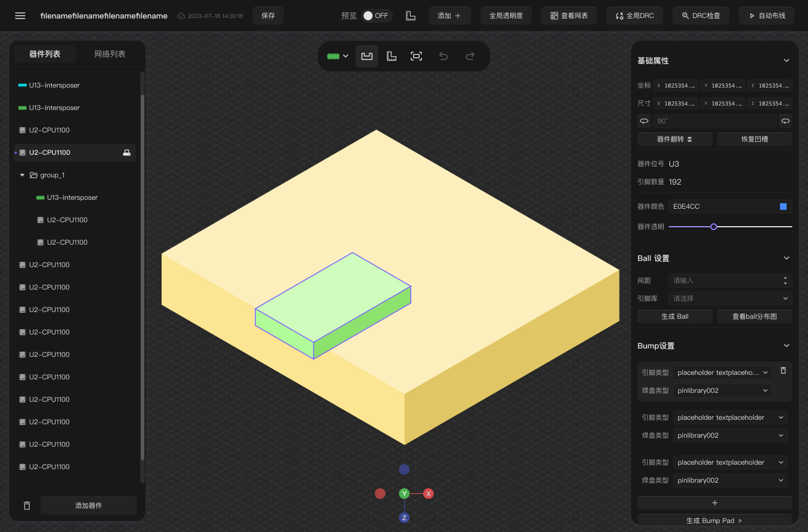Click the blue E0E4CC color swatch
808x532 pixels.
tap(783, 206)
